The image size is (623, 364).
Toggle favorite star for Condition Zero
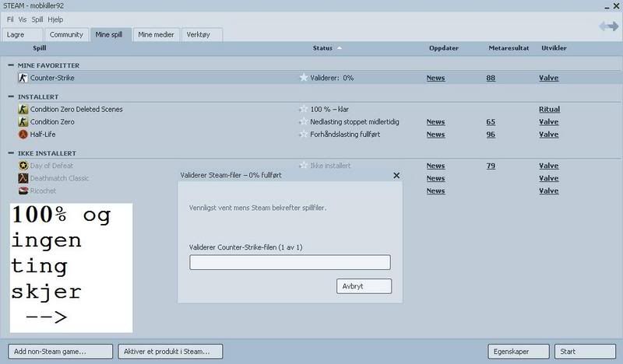point(303,122)
